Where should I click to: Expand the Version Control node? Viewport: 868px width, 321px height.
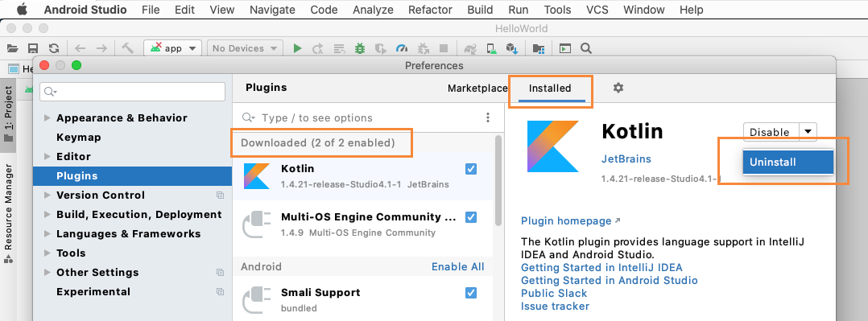coord(47,195)
